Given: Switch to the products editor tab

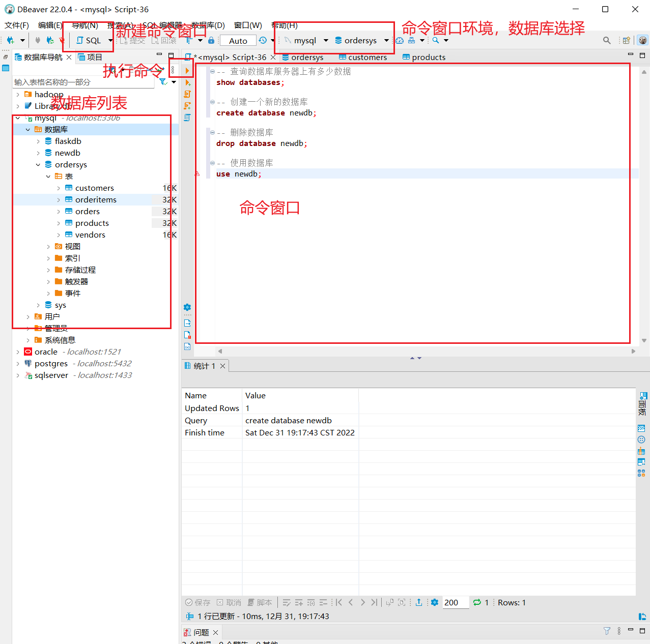Looking at the screenshot, I should (x=424, y=57).
